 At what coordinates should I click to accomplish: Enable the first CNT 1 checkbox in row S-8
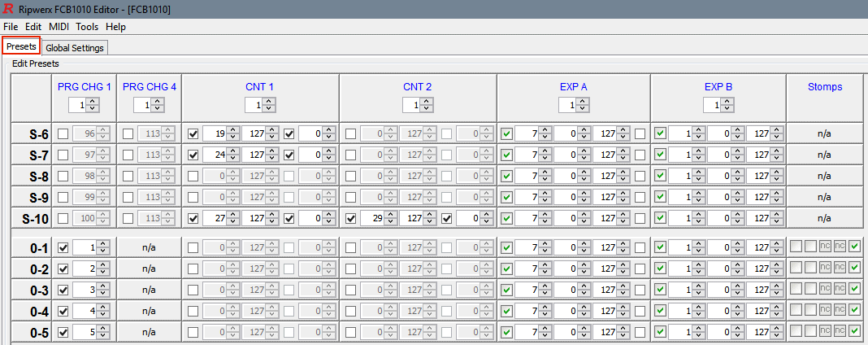click(x=193, y=176)
